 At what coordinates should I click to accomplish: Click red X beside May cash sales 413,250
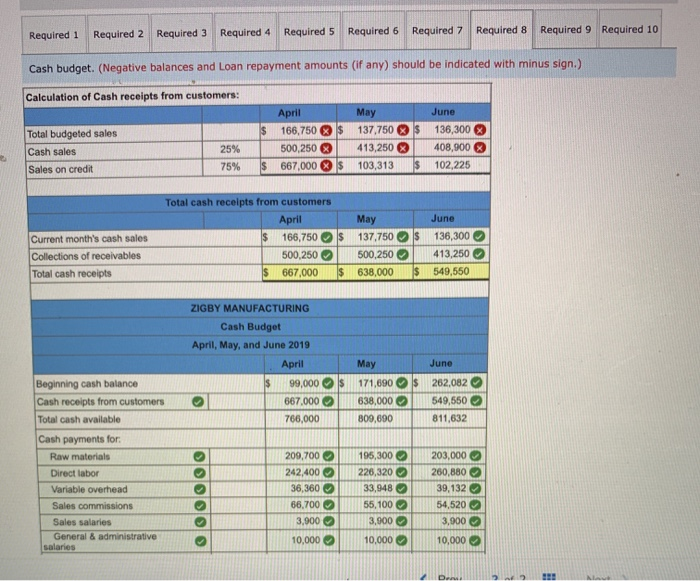pyautogui.click(x=403, y=148)
